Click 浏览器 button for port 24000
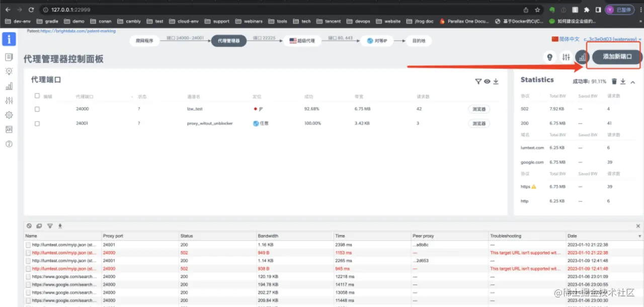This screenshot has width=644, height=307. 478,109
